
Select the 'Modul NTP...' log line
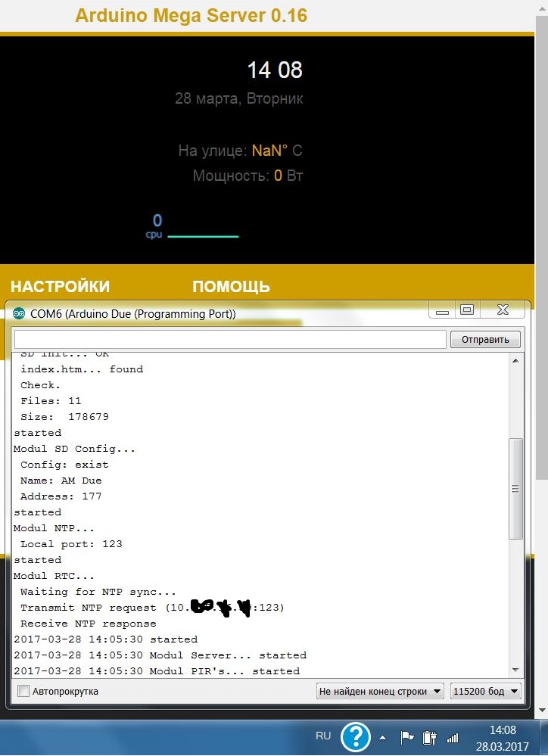(54, 528)
